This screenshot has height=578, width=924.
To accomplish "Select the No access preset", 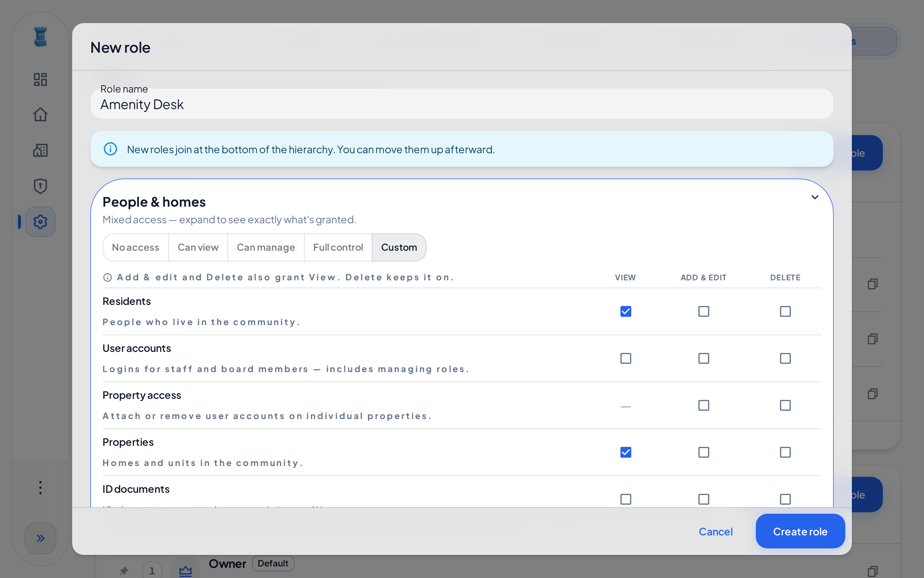I will pyautogui.click(x=136, y=247).
